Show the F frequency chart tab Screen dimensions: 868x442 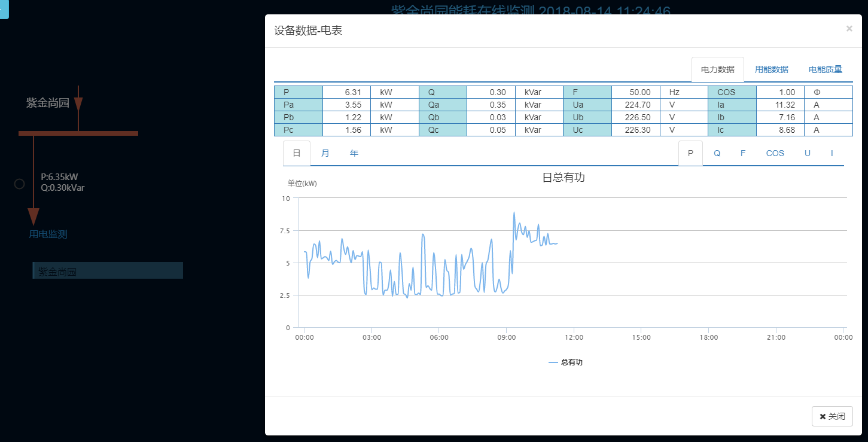(x=743, y=153)
